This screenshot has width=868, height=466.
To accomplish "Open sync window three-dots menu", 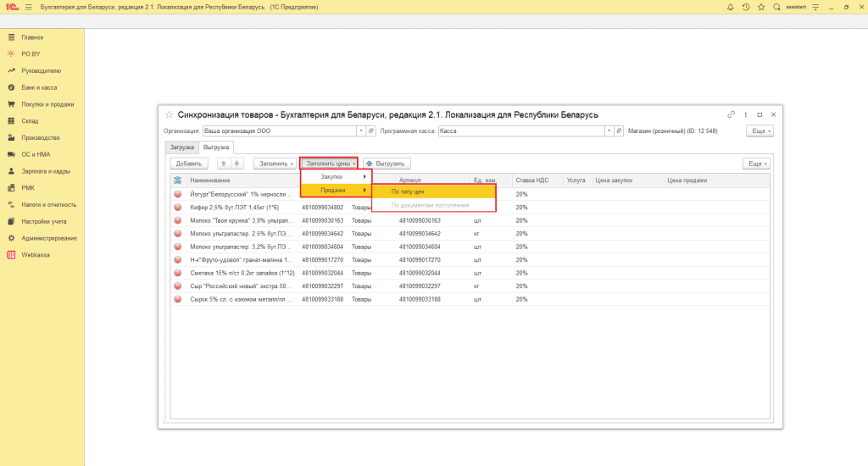I will (745, 114).
